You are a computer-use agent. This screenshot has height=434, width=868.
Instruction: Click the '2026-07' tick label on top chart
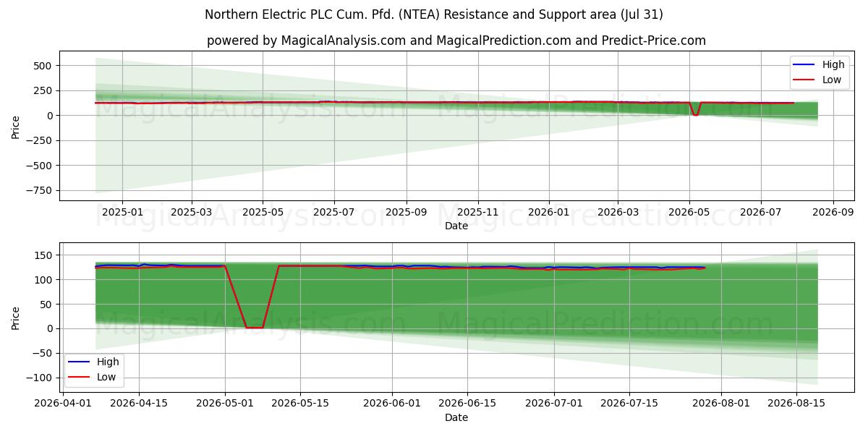tap(760, 211)
